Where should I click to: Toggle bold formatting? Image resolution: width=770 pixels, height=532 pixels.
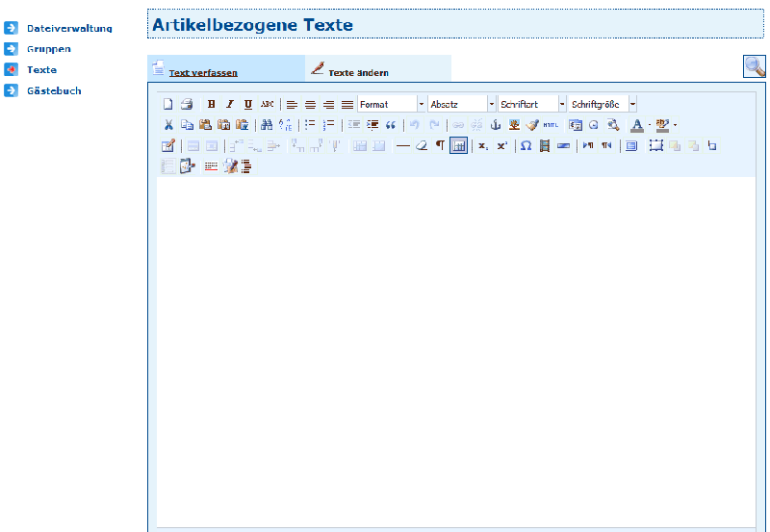pos(211,104)
